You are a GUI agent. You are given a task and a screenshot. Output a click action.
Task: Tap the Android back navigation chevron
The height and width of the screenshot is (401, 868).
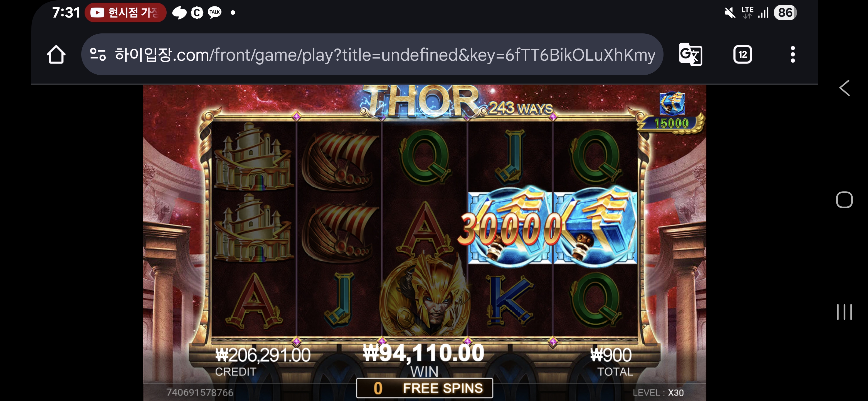tap(844, 88)
